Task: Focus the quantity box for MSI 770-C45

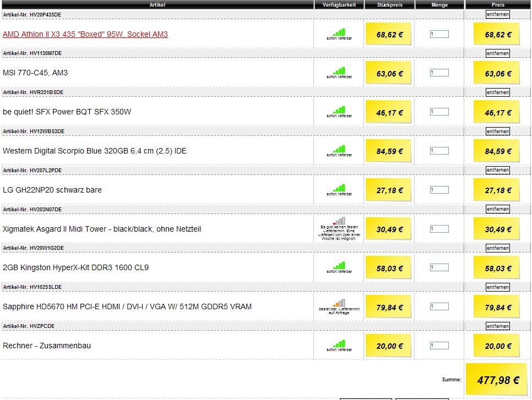Action: [439, 73]
